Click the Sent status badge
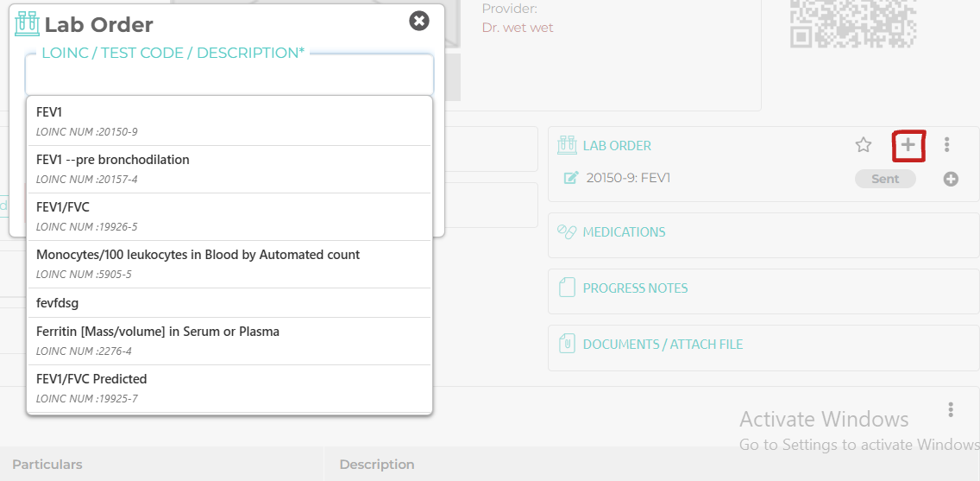The height and width of the screenshot is (481, 980). click(x=885, y=179)
